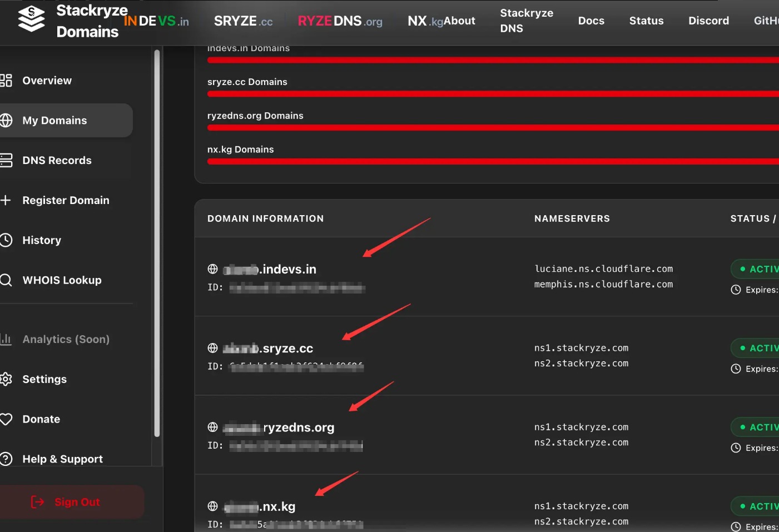This screenshot has width=779, height=532.
Task: Select Analytics (Soon) sidebar entry
Action: click(x=66, y=339)
